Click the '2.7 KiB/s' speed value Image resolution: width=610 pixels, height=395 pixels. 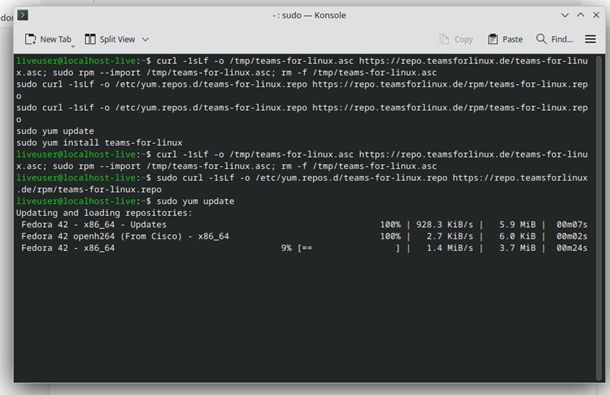[450, 236]
